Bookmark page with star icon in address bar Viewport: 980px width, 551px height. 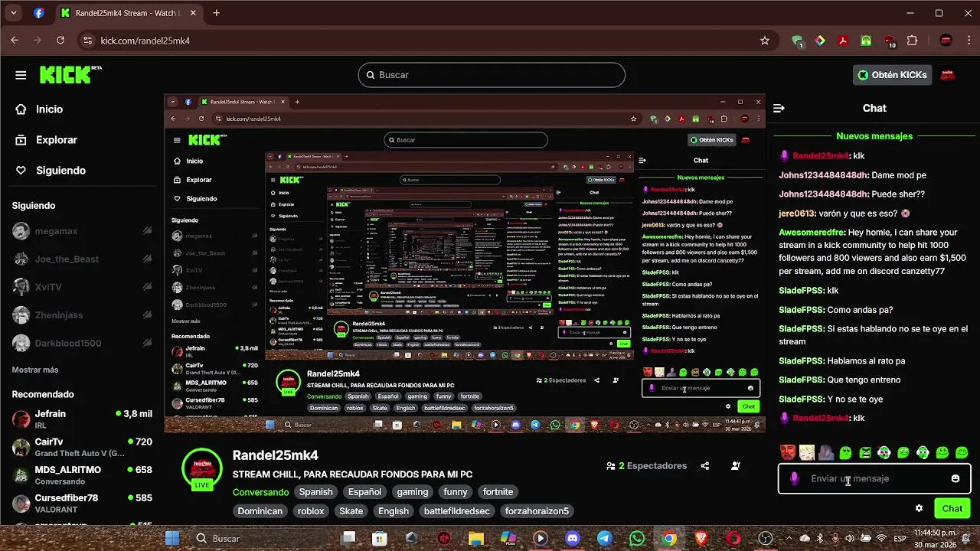pyautogui.click(x=764, y=41)
